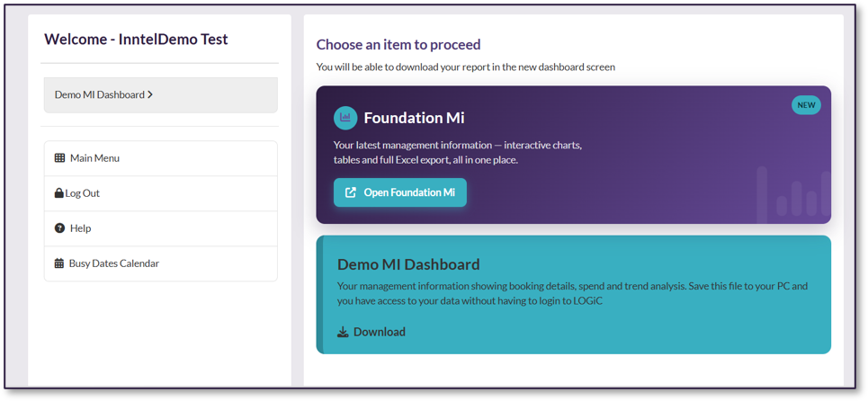Select Main Menu in the sidebar
This screenshot has height=401, width=868.
pos(160,158)
